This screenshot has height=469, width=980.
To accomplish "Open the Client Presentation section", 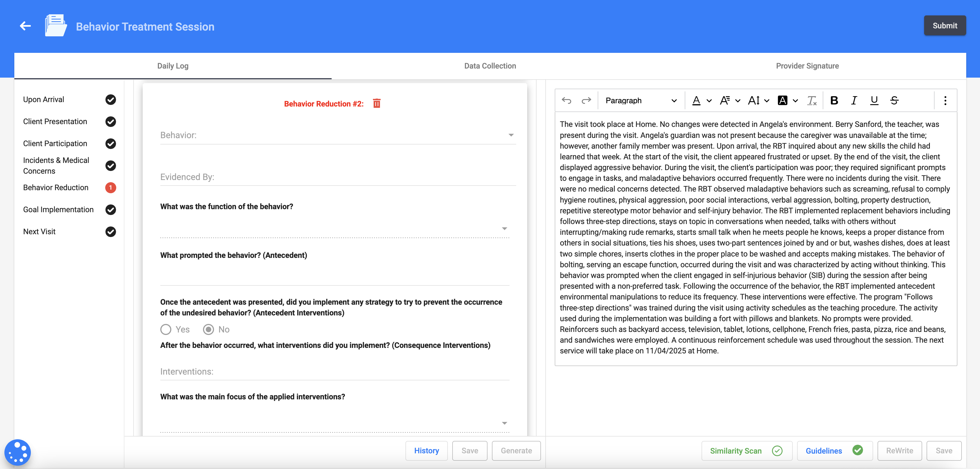I will click(x=70, y=122).
